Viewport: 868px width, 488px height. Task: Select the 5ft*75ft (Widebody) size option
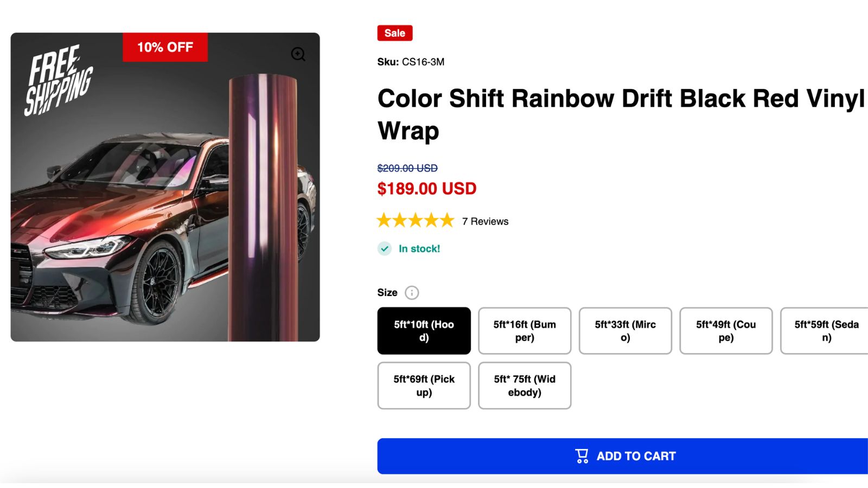click(x=524, y=386)
